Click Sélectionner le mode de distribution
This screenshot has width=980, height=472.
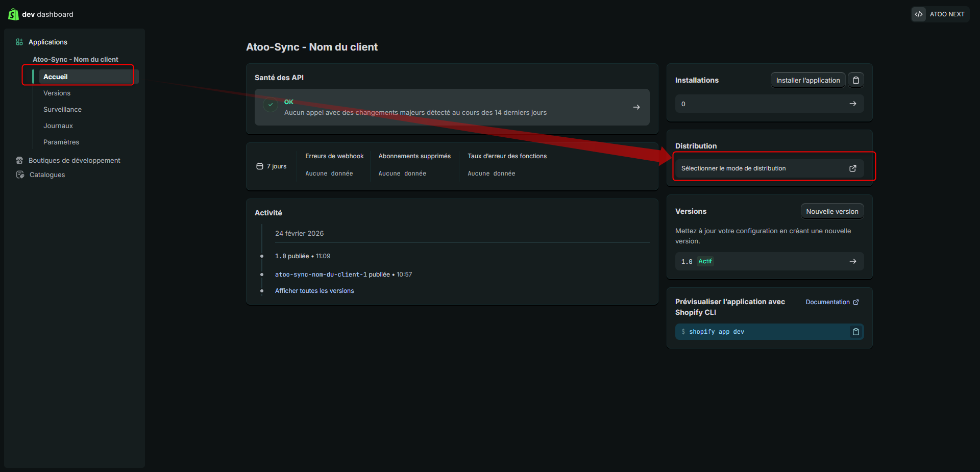click(769, 168)
